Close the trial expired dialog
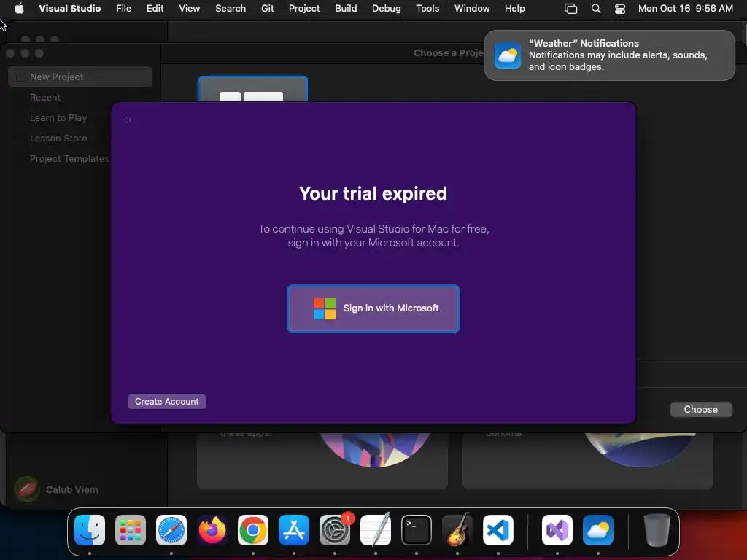Image resolution: width=747 pixels, height=560 pixels. pyautogui.click(x=128, y=120)
